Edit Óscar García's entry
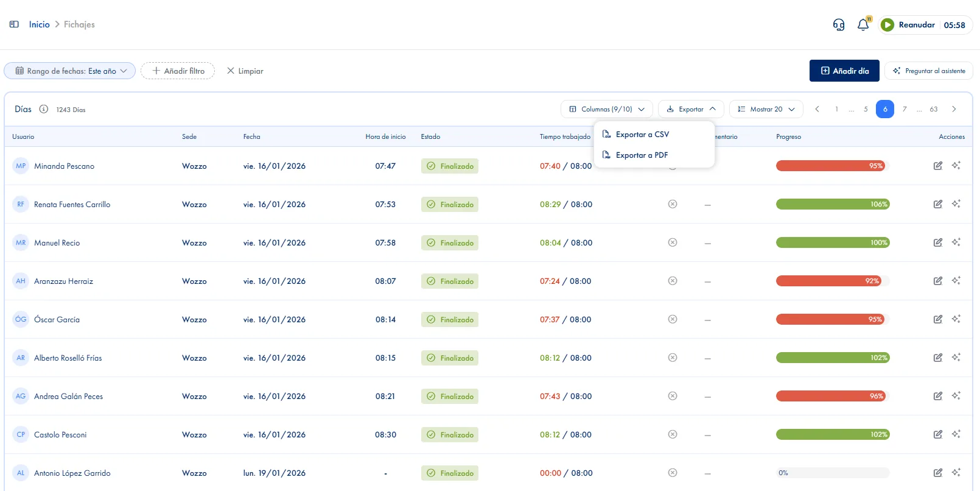980x491 pixels. pyautogui.click(x=938, y=319)
